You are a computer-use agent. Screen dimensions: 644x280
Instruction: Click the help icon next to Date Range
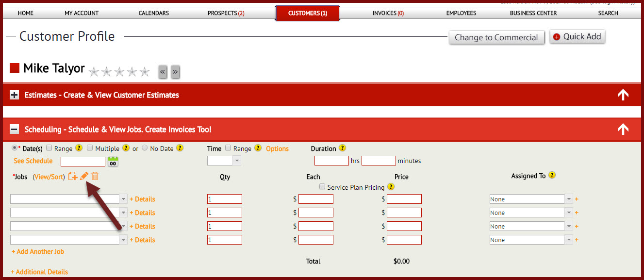point(79,148)
